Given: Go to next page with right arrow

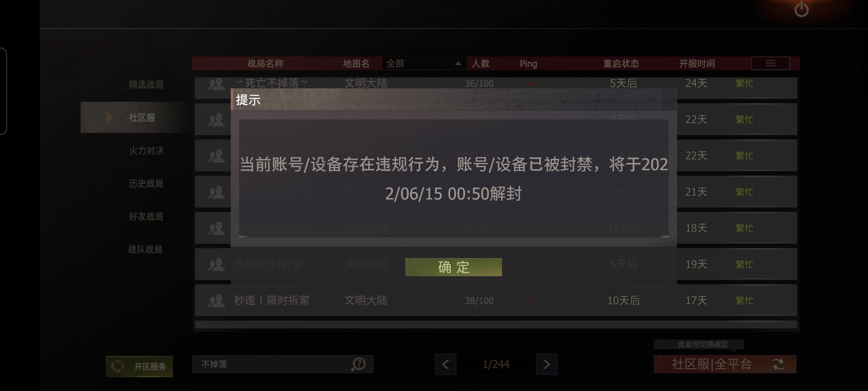Looking at the screenshot, I should 546,364.
